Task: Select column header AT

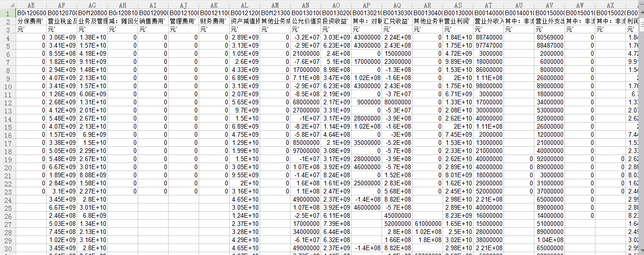Action: pos(489,5)
